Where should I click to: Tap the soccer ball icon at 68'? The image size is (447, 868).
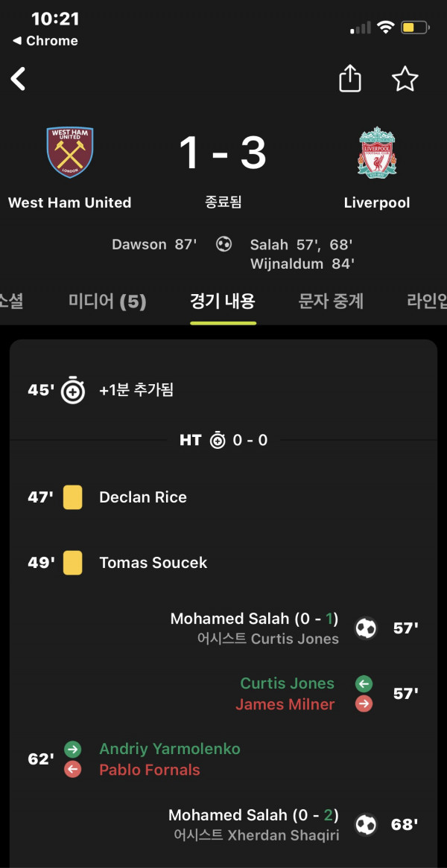366,825
